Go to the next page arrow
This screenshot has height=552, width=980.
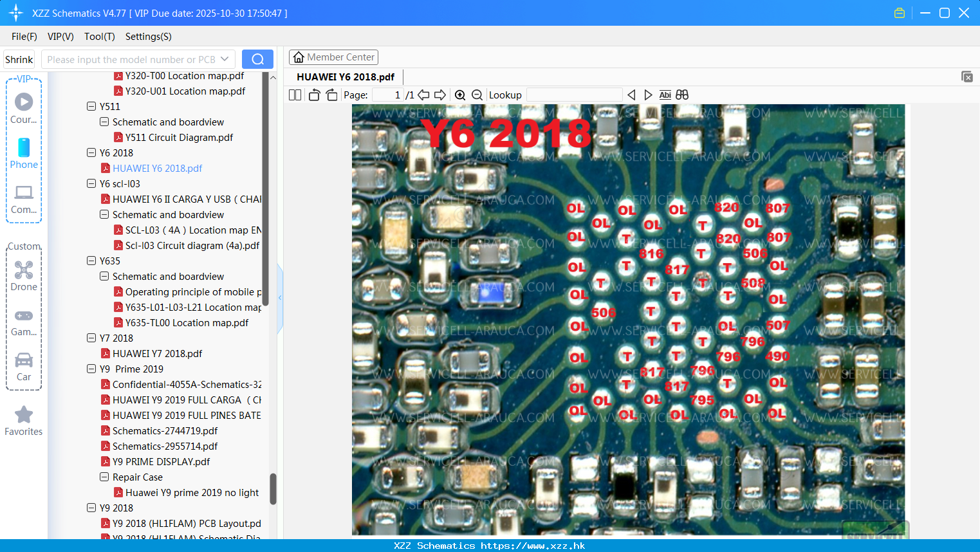tap(440, 95)
